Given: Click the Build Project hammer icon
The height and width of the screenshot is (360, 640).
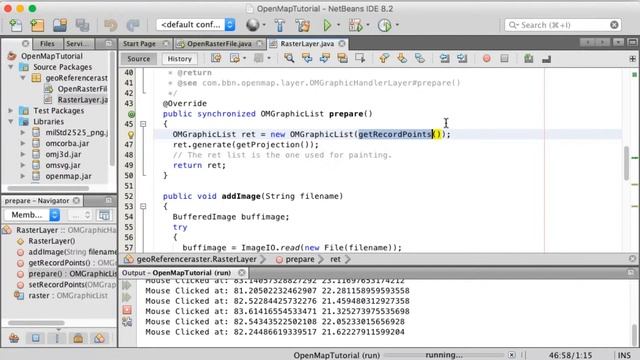Looking at the screenshot, I should (x=280, y=25).
